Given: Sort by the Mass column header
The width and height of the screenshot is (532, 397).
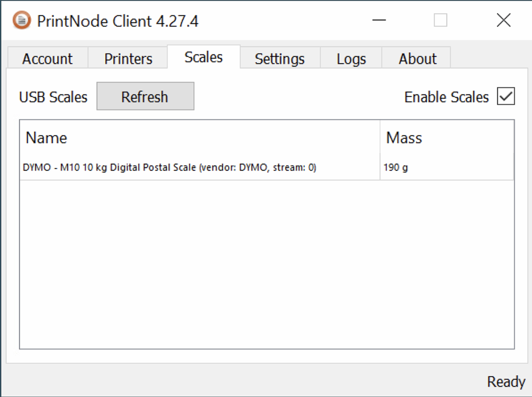Looking at the screenshot, I should (447, 138).
